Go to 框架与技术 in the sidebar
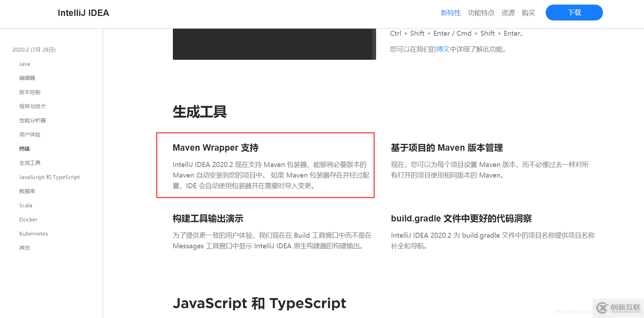This screenshot has width=644, height=318. (33, 106)
